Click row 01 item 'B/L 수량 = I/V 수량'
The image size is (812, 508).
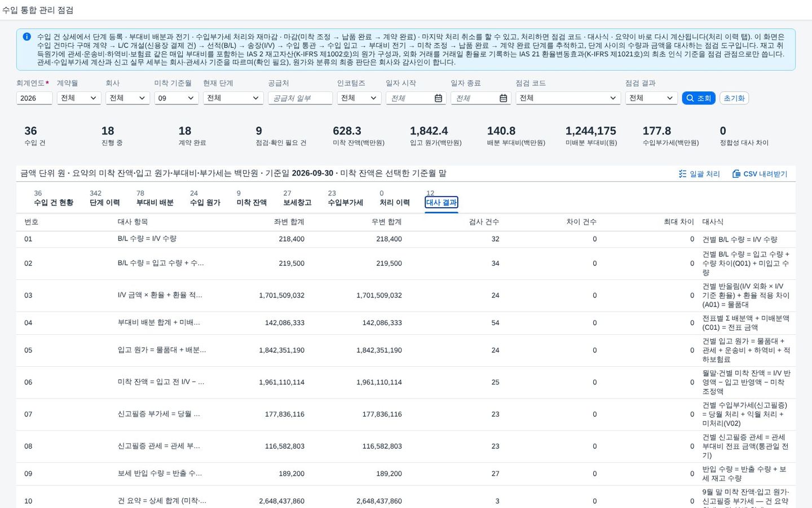click(x=147, y=239)
